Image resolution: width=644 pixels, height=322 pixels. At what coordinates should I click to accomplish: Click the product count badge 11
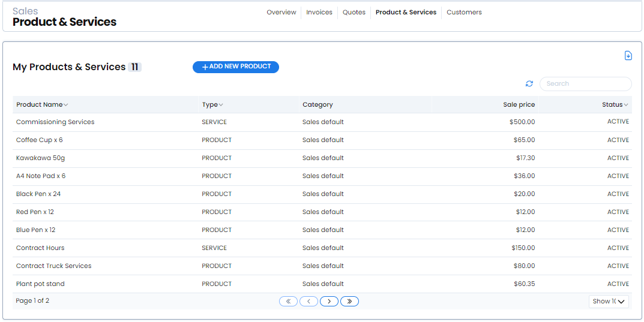134,67
